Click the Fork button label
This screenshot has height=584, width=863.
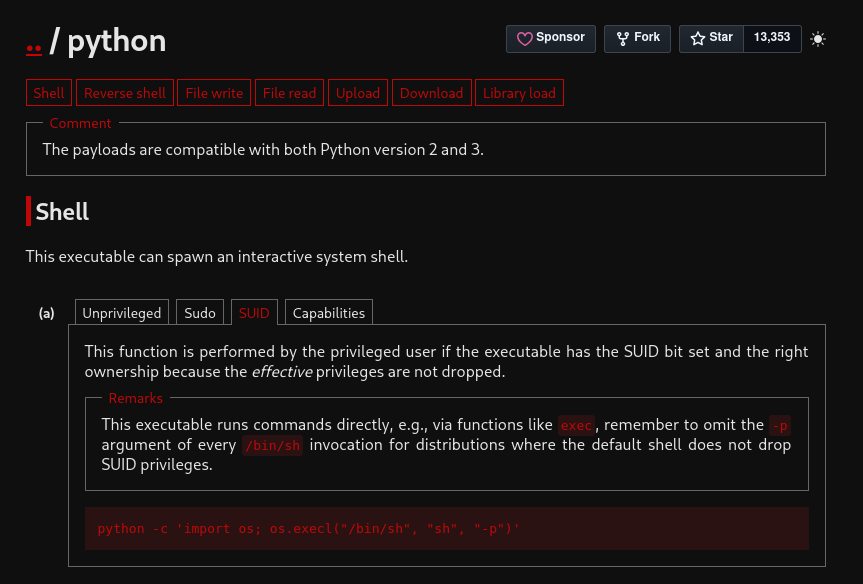pos(647,37)
